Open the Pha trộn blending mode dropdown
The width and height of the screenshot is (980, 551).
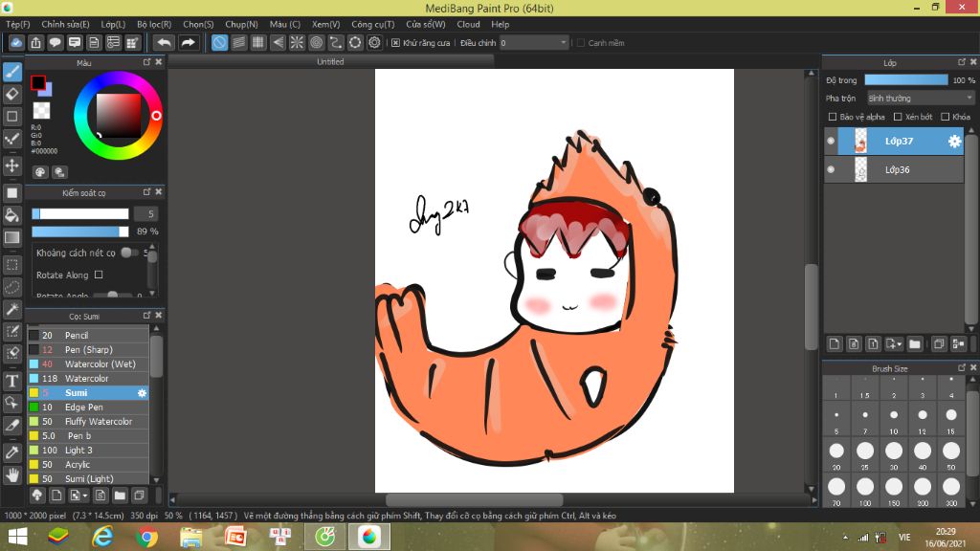[x=920, y=98]
